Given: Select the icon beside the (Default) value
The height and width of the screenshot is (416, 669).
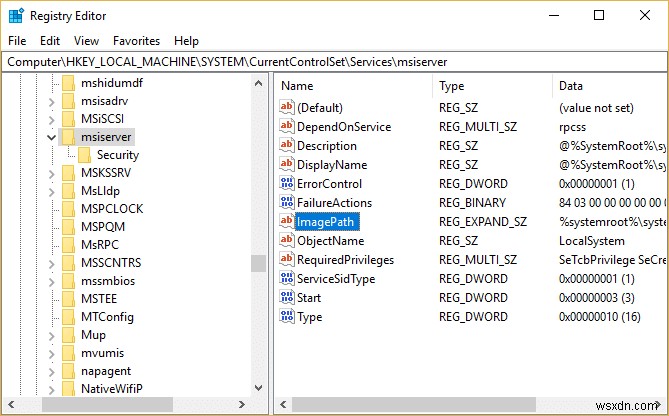Looking at the screenshot, I should click(x=286, y=108).
